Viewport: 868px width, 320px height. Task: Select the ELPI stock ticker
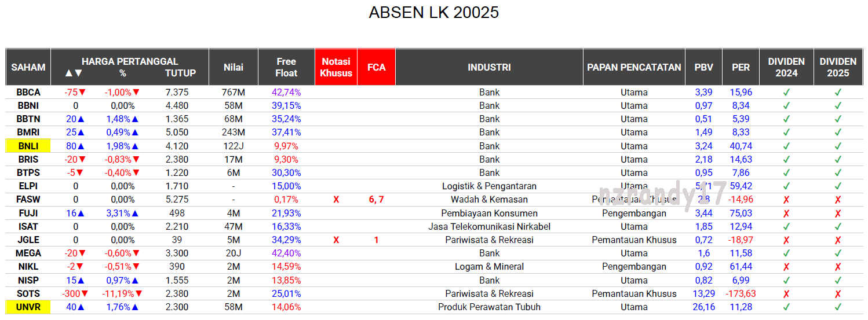pos(28,186)
